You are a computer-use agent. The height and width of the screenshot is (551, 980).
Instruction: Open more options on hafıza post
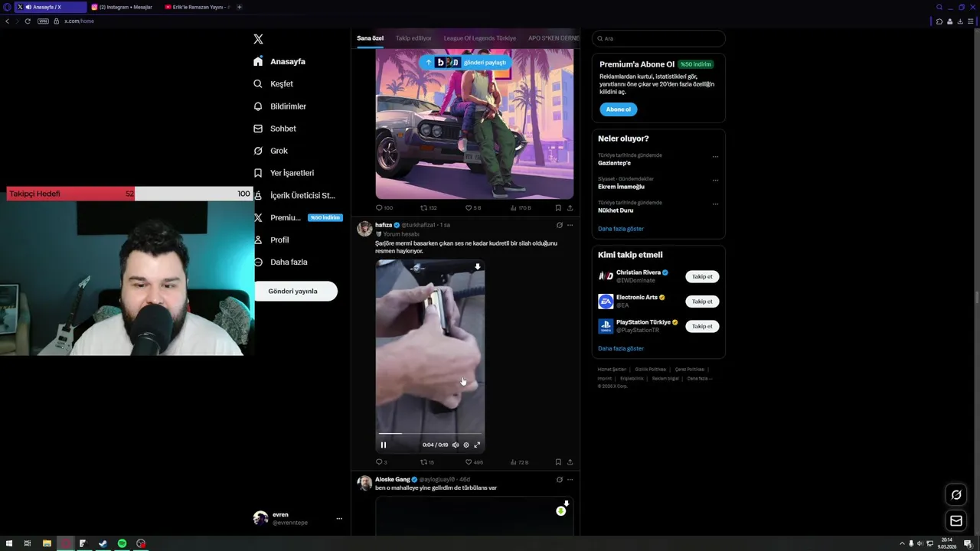tap(570, 225)
